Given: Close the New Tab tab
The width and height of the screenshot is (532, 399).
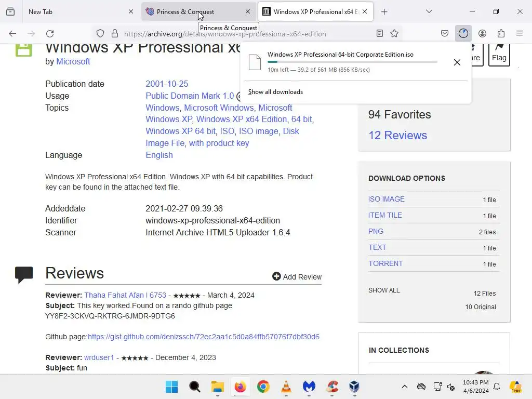Looking at the screenshot, I should (x=131, y=11).
